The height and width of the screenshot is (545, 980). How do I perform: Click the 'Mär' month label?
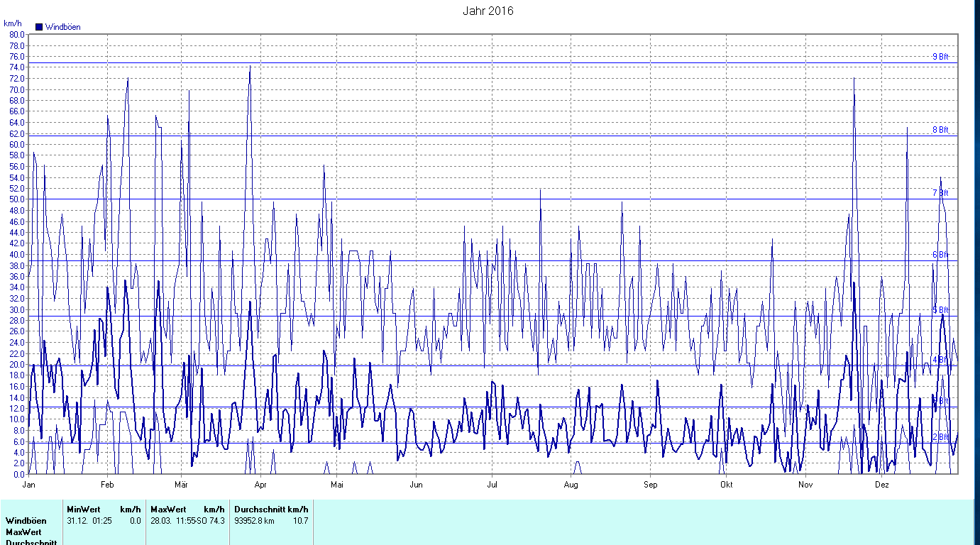tap(181, 485)
